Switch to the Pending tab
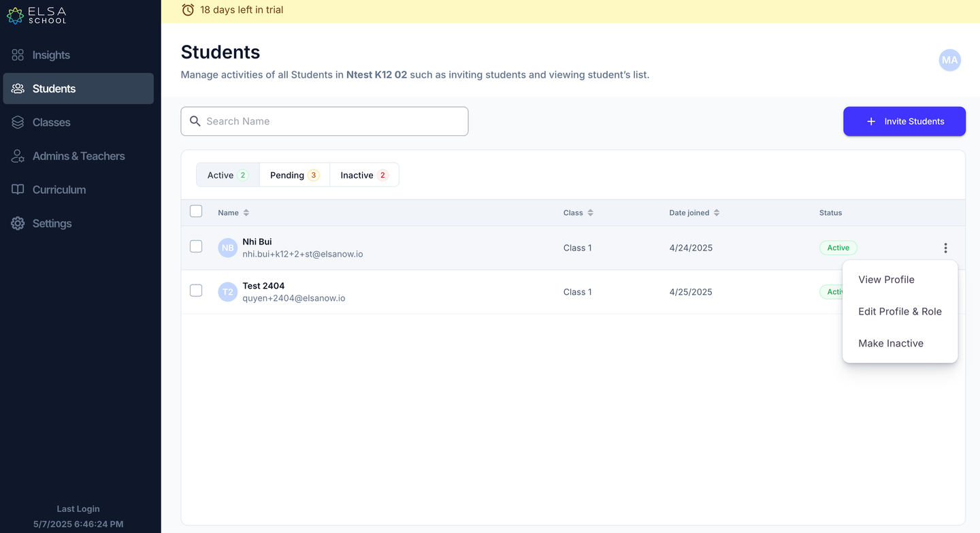This screenshot has width=980, height=533. coord(295,175)
